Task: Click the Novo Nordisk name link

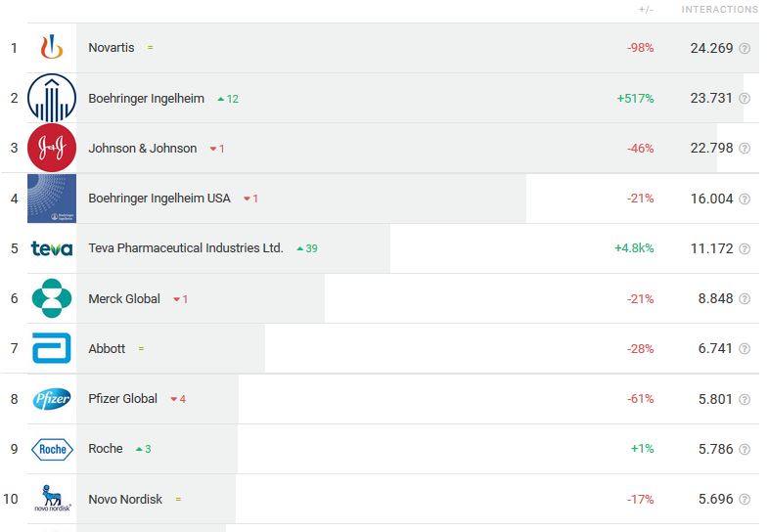Action: coord(125,499)
